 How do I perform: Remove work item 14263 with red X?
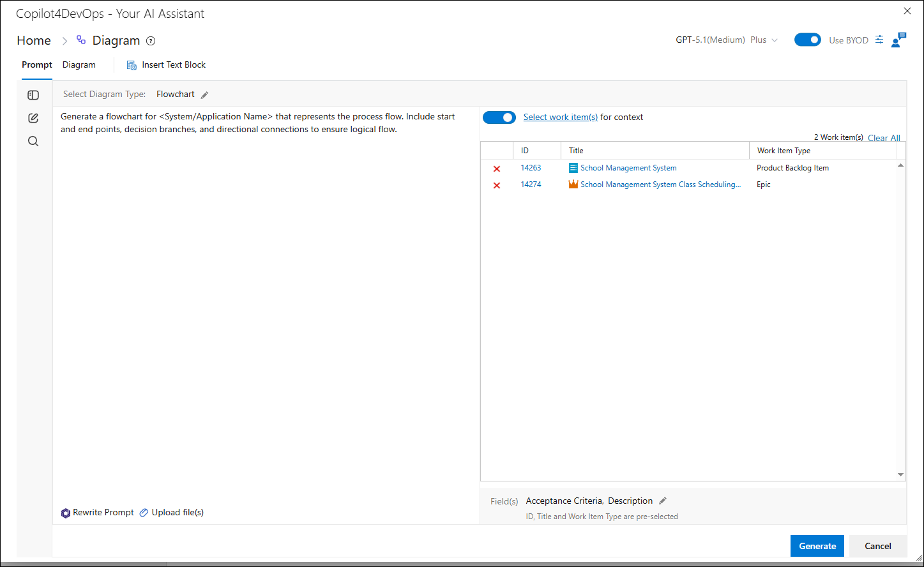[497, 169]
